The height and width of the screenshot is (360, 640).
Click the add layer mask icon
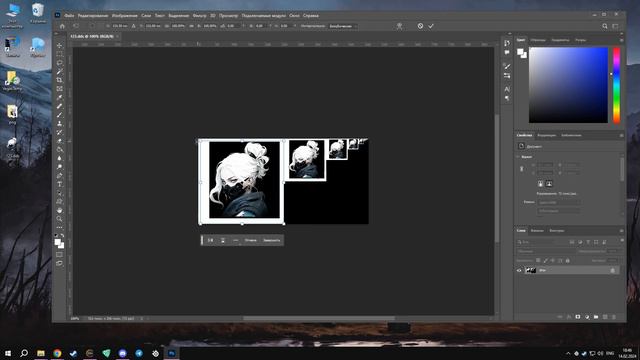tap(578, 317)
